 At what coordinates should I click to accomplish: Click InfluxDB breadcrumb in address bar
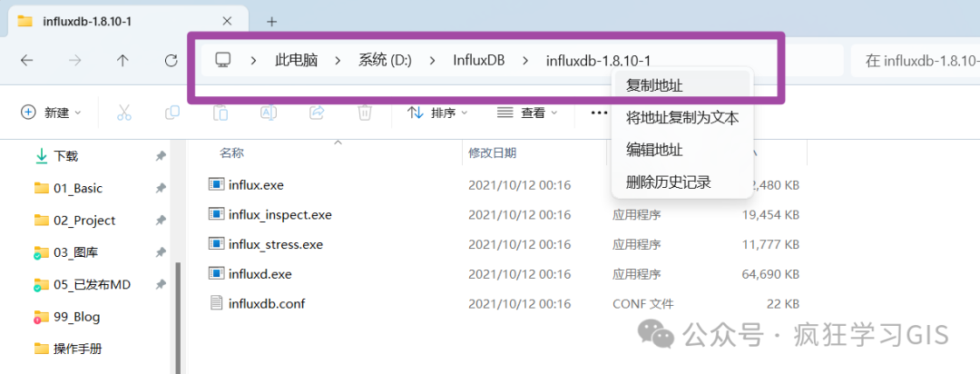pyautogui.click(x=479, y=61)
